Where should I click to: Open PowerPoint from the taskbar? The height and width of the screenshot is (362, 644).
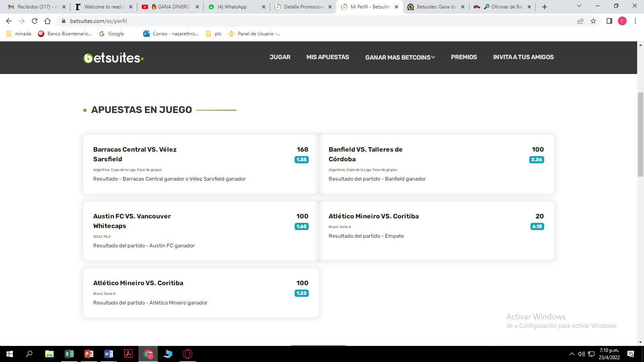click(89, 354)
